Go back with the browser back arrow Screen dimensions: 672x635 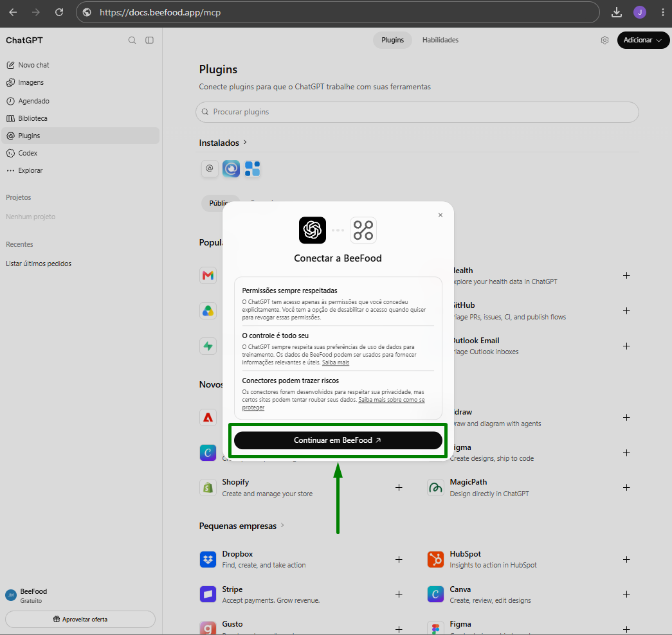(14, 12)
